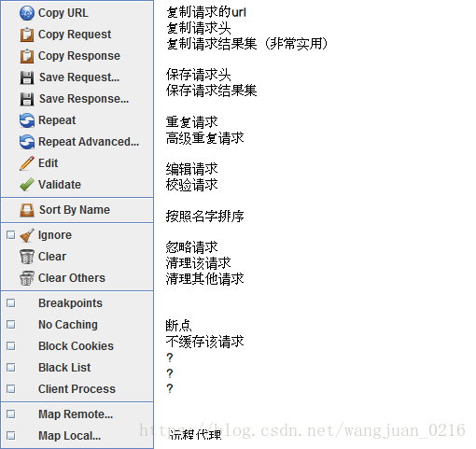Select Block Cookies in the menu

point(77,346)
